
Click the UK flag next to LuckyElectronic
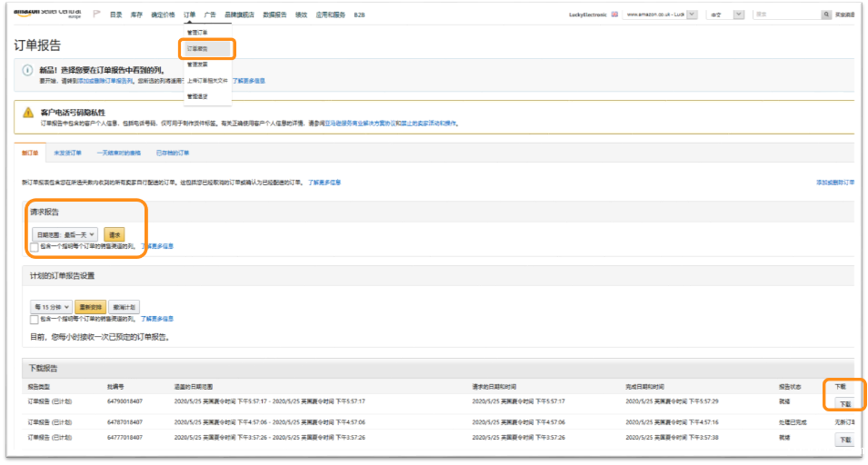pyautogui.click(x=615, y=15)
